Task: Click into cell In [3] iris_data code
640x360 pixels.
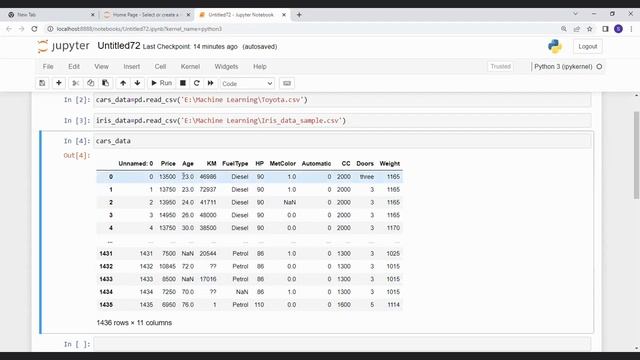Action: (342, 121)
